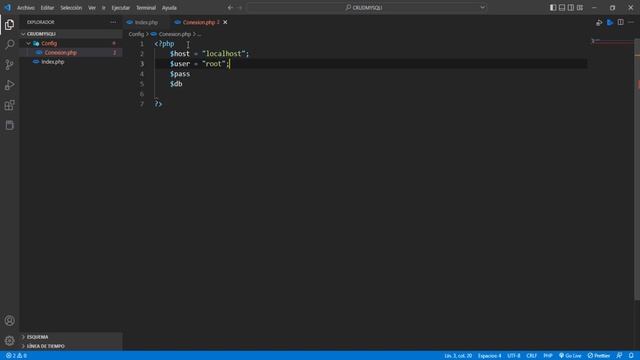Collapse the Config folder in explorer

[71, 43]
